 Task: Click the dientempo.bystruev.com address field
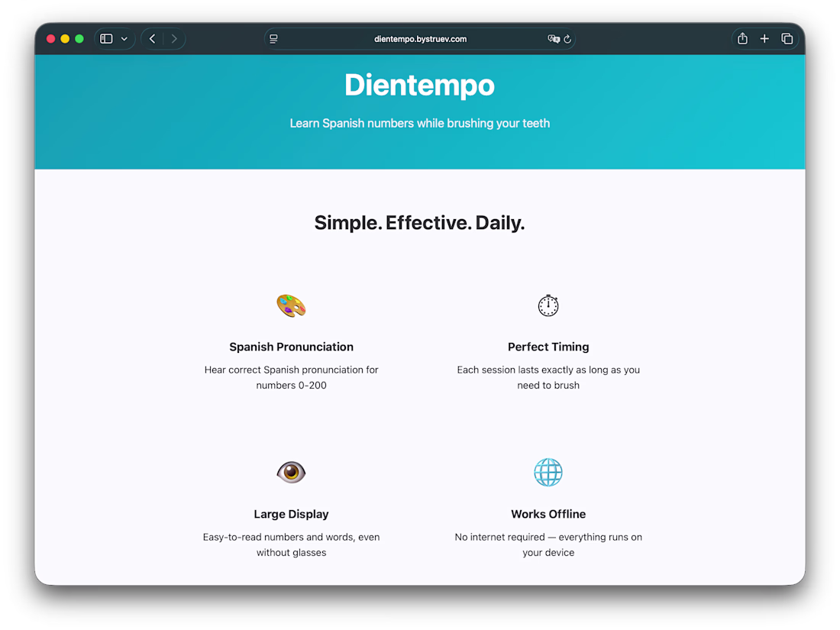pos(420,39)
